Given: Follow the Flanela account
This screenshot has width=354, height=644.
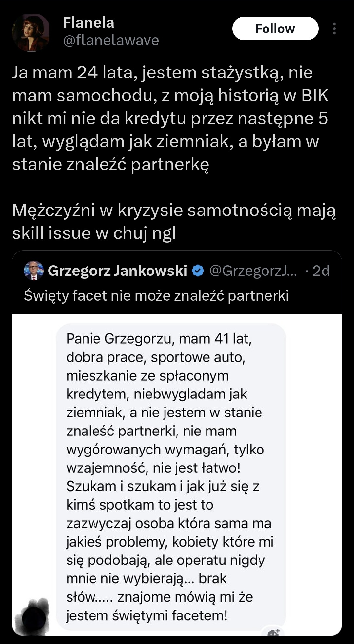Looking at the screenshot, I should click(x=275, y=29).
